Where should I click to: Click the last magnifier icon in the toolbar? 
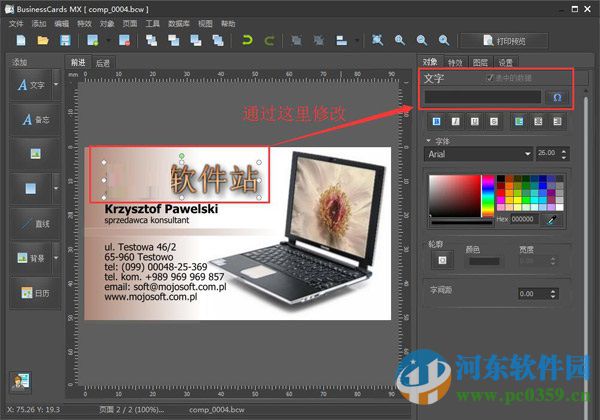[x=444, y=40]
